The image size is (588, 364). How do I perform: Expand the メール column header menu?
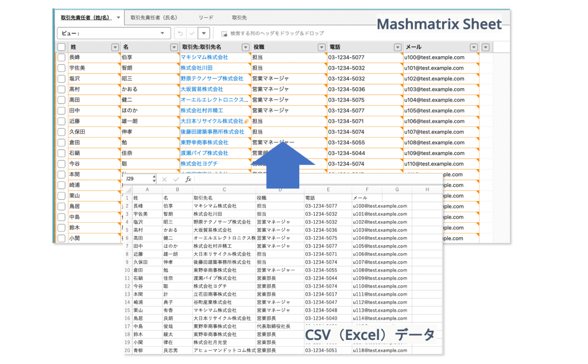tap(473, 47)
